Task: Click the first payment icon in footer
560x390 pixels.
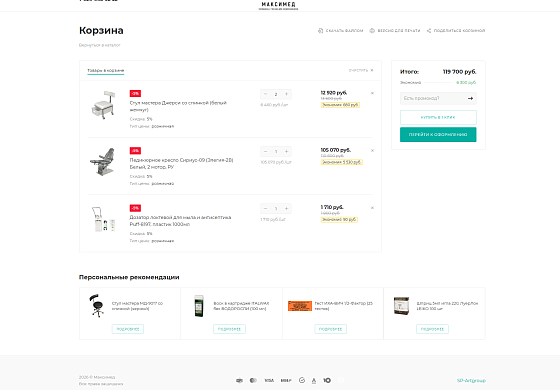Action: [239, 381]
